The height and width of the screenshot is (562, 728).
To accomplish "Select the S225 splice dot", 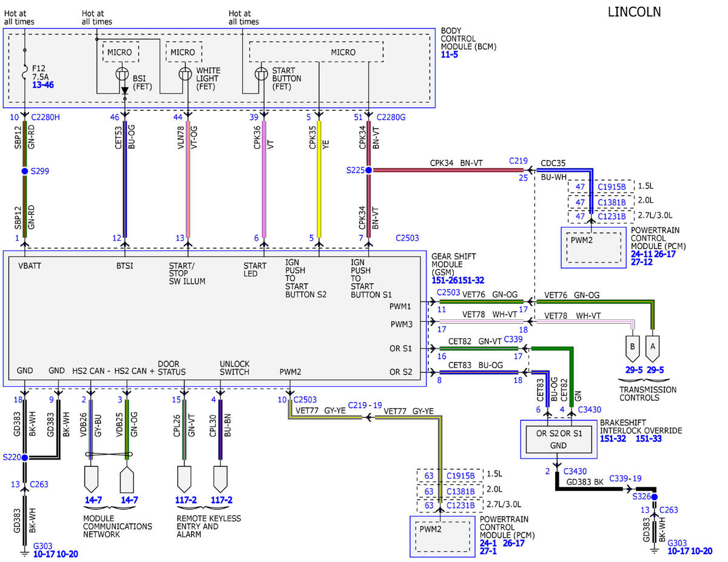I will pyautogui.click(x=368, y=170).
